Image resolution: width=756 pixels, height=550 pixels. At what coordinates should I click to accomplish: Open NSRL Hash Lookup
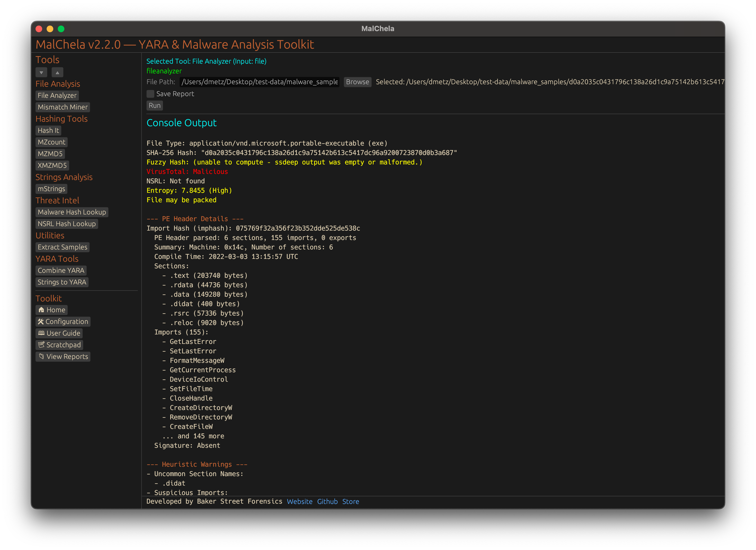pos(67,224)
